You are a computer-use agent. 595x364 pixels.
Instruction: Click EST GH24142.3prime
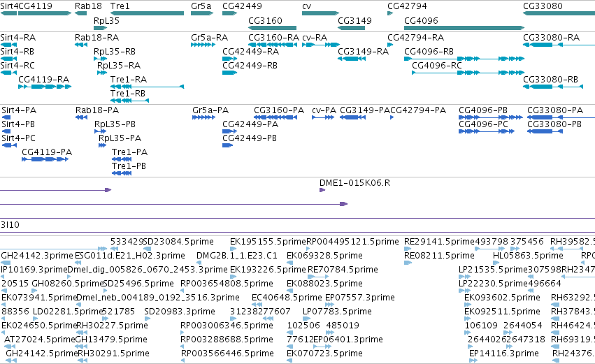[x=37, y=256]
